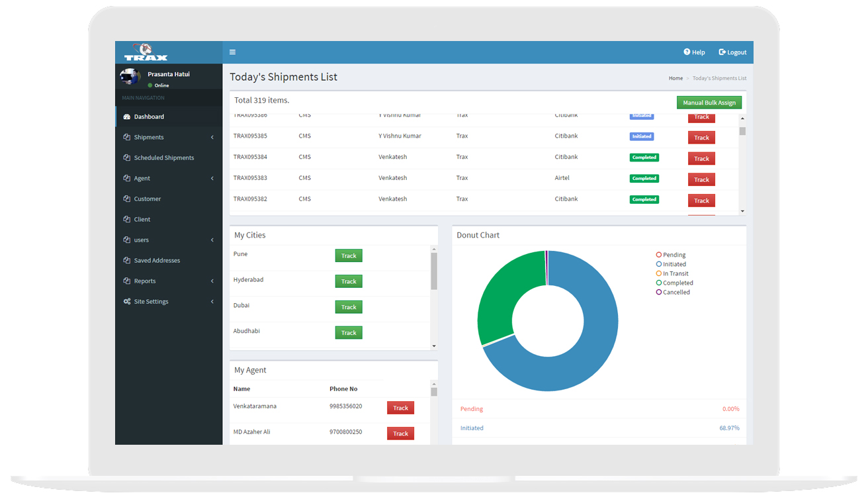The width and height of the screenshot is (868, 501).
Task: Click the Site Settings gears icon
Action: 127,301
